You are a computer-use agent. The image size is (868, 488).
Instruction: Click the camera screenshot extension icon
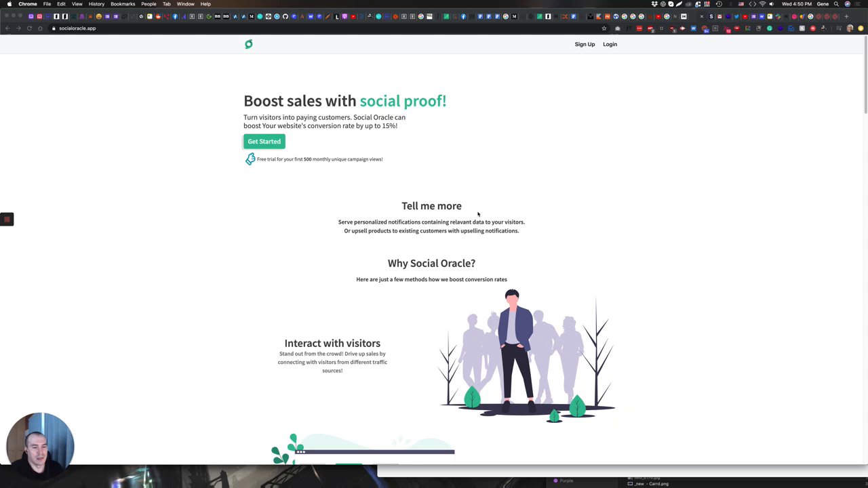(x=617, y=28)
